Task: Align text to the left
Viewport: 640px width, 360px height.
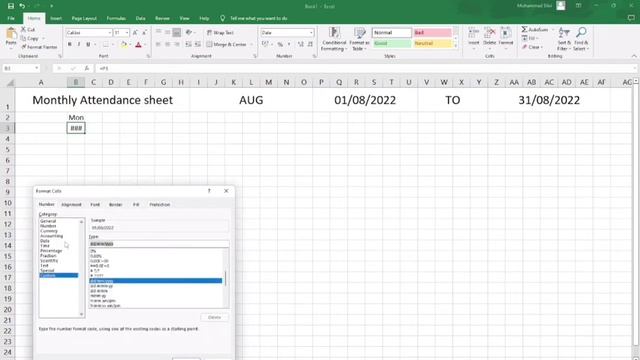Action: point(158,44)
